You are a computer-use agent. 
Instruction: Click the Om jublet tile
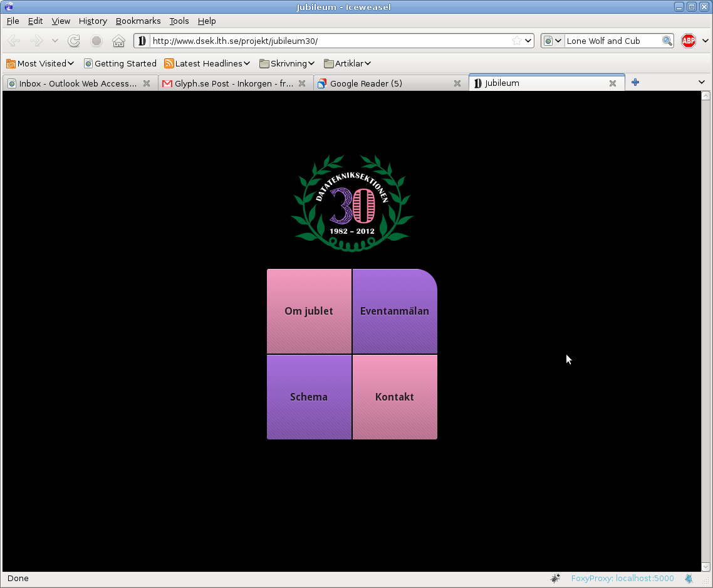coord(309,312)
